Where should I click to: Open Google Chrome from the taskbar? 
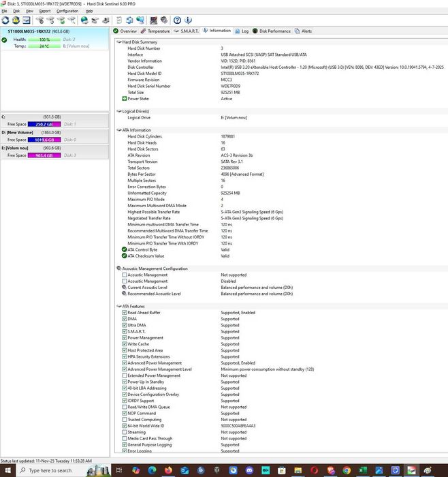click(347, 470)
